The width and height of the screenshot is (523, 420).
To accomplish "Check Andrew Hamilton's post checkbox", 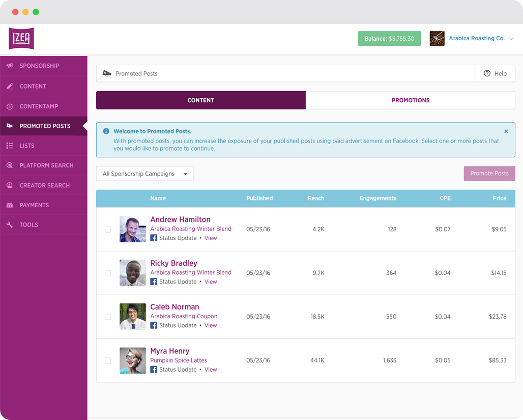I will pyautogui.click(x=108, y=230).
